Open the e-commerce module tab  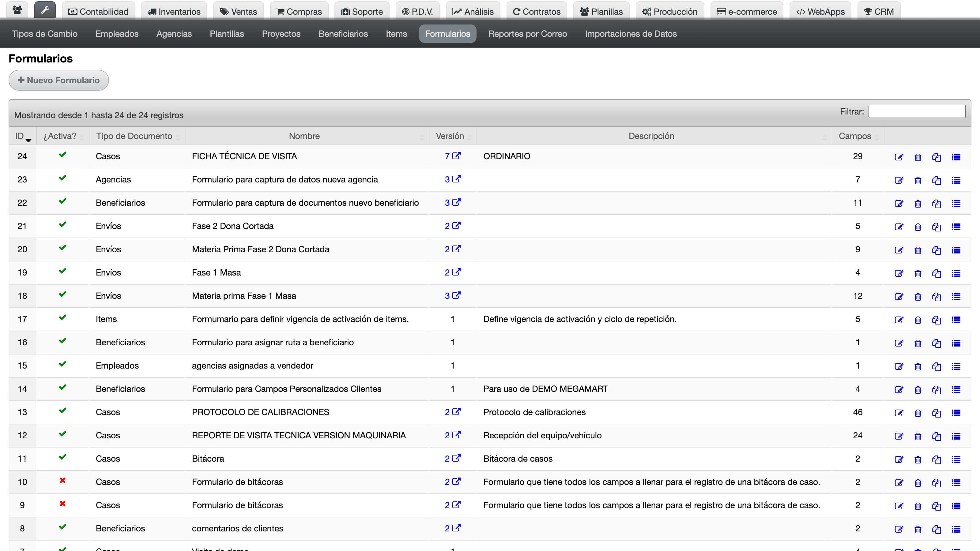click(x=747, y=11)
